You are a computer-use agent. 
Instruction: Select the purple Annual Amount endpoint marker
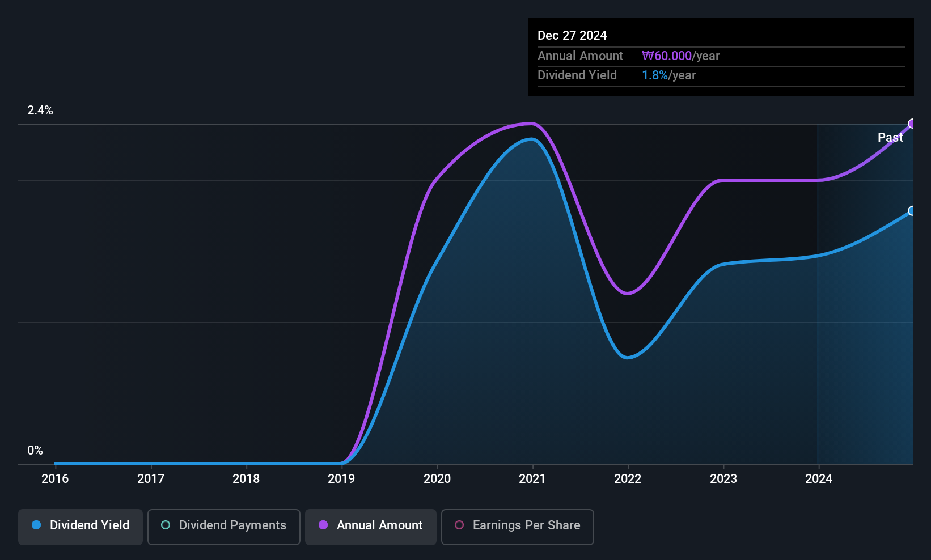tap(912, 124)
